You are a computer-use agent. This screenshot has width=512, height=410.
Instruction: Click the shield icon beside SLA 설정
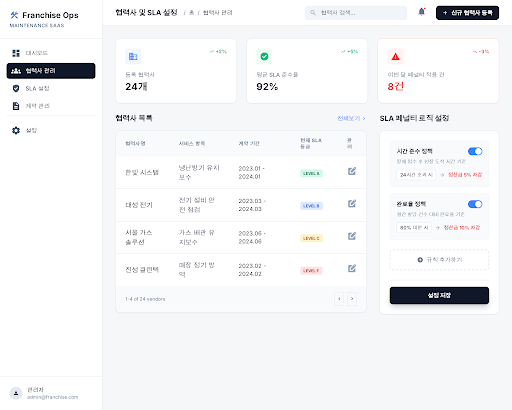[x=16, y=88]
